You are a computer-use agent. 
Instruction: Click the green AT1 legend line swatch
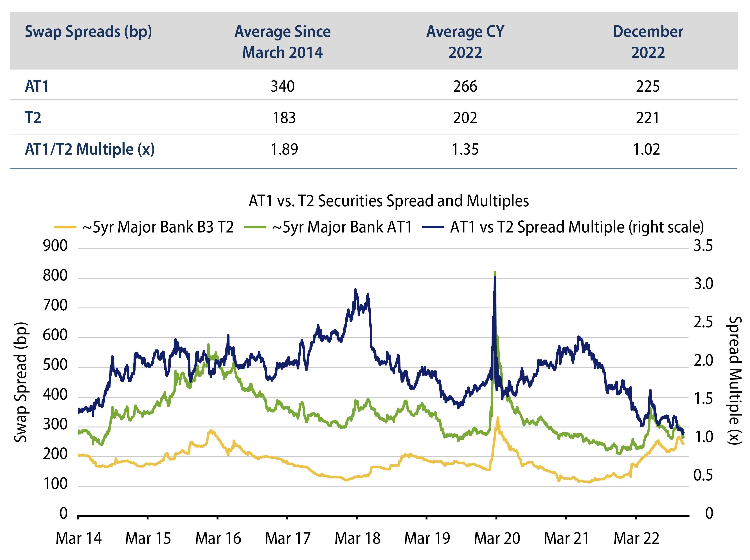[x=255, y=227]
